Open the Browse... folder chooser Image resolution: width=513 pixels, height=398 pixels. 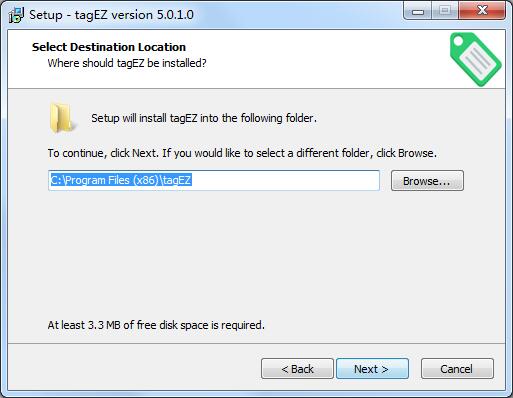(427, 181)
